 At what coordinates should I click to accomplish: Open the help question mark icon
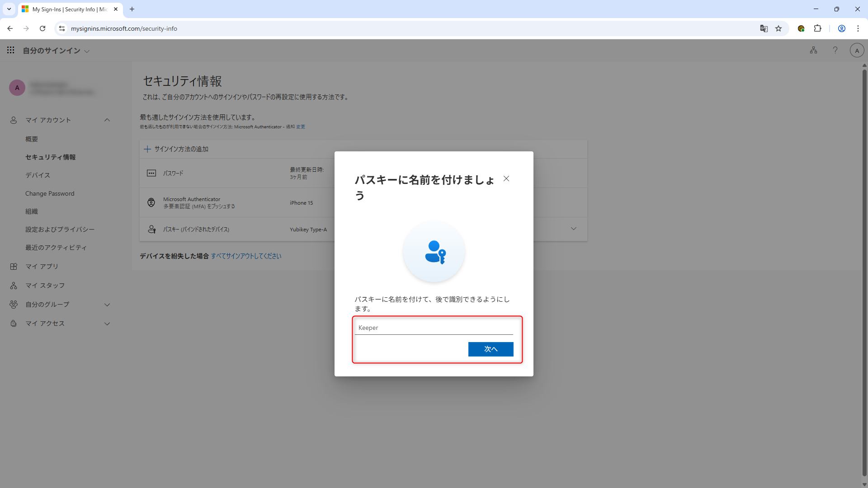[835, 50]
